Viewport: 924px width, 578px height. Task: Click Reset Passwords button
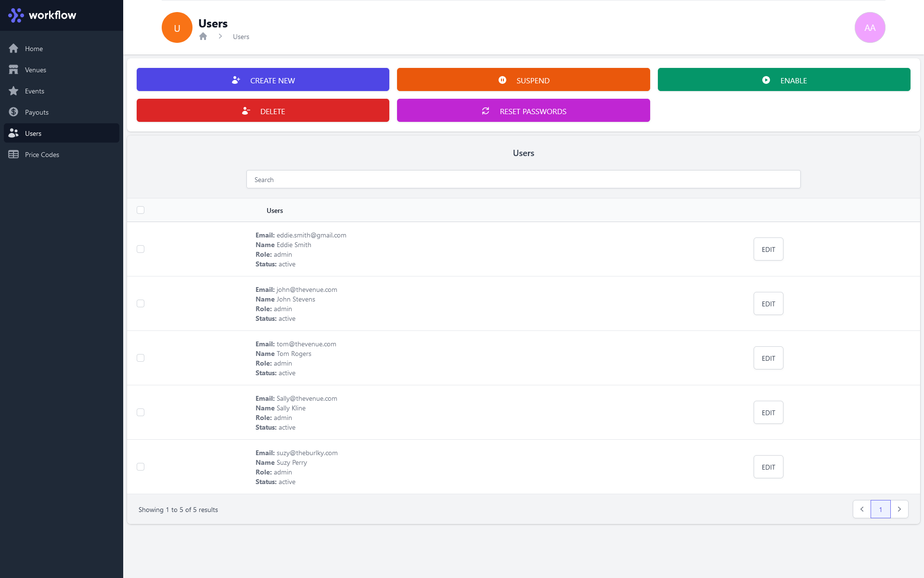click(523, 110)
